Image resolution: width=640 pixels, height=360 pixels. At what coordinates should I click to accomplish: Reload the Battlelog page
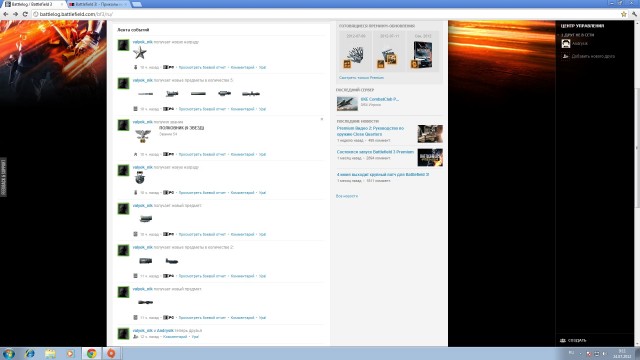(25, 14)
